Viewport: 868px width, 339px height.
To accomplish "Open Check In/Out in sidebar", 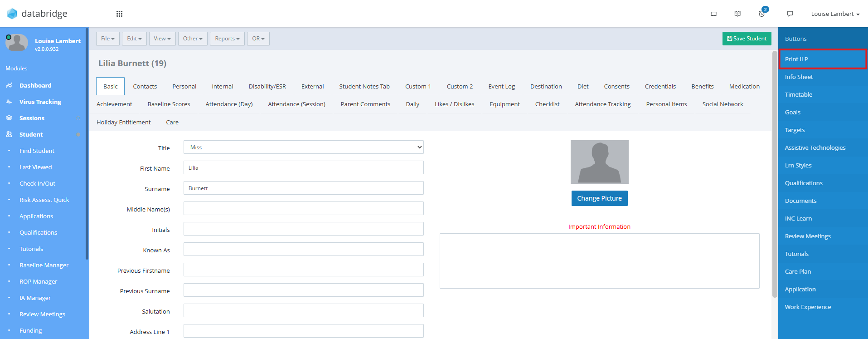I will 37,183.
